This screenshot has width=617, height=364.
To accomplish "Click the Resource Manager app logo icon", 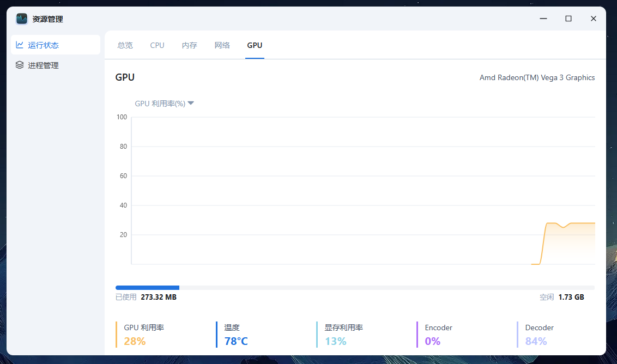I will 22,19.
